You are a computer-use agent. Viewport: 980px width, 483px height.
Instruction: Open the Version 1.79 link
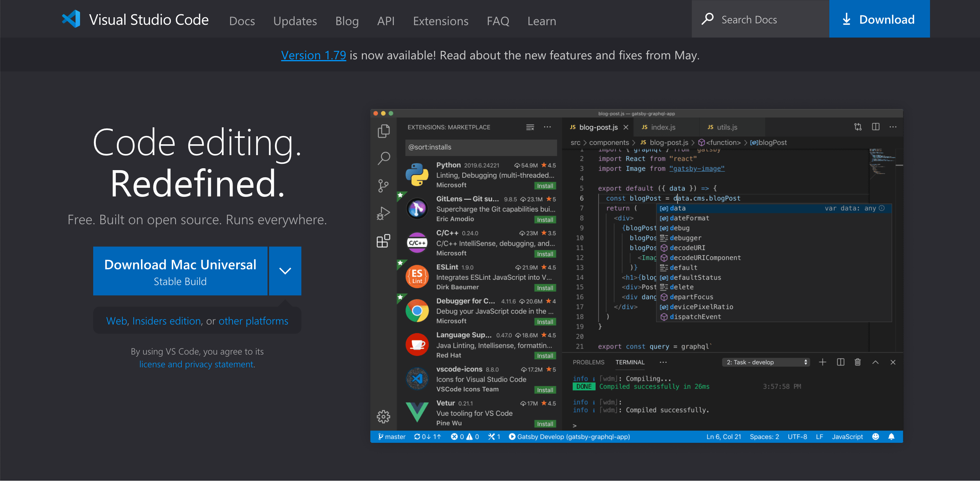click(313, 56)
